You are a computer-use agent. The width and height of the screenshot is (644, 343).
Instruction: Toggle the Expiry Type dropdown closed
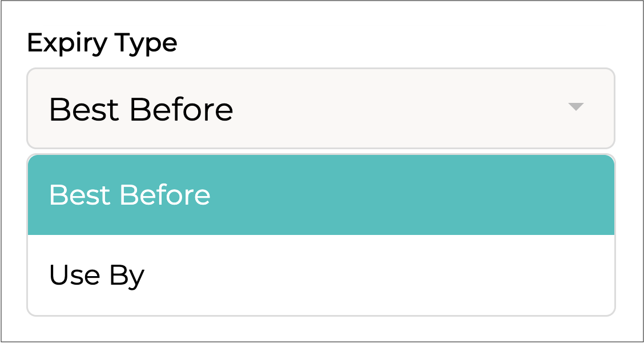tap(575, 107)
